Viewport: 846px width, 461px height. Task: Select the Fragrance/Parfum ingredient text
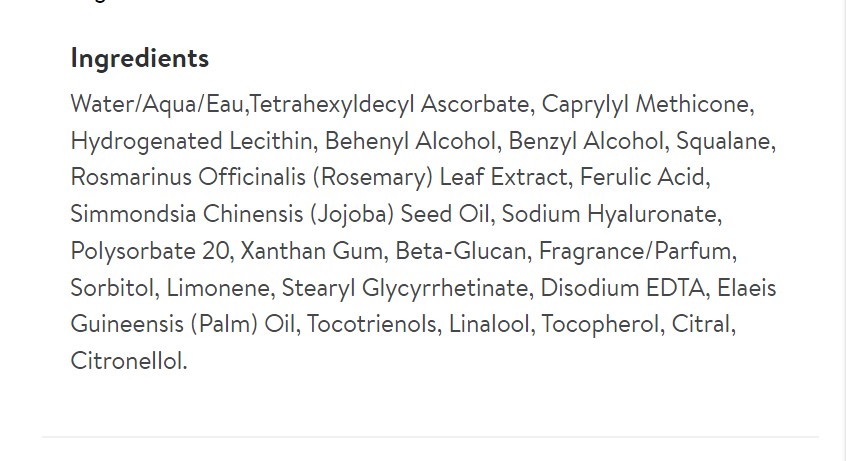point(635,252)
